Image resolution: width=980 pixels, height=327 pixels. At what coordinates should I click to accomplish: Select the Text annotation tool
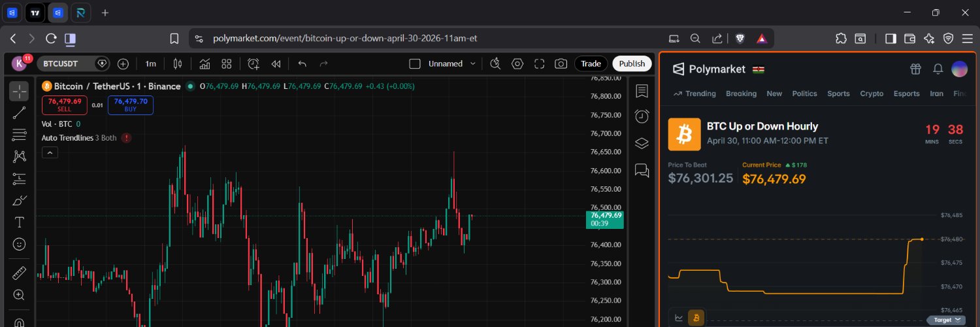(x=19, y=222)
